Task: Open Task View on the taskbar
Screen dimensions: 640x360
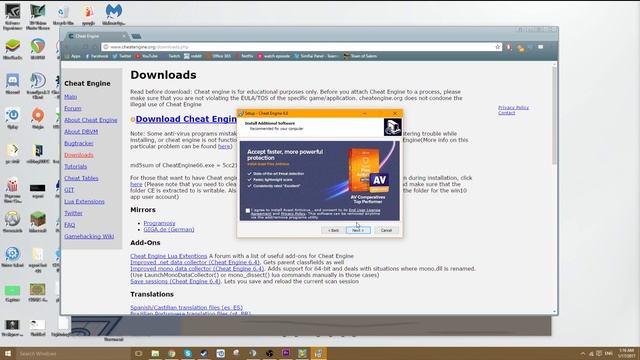Action: [139, 353]
